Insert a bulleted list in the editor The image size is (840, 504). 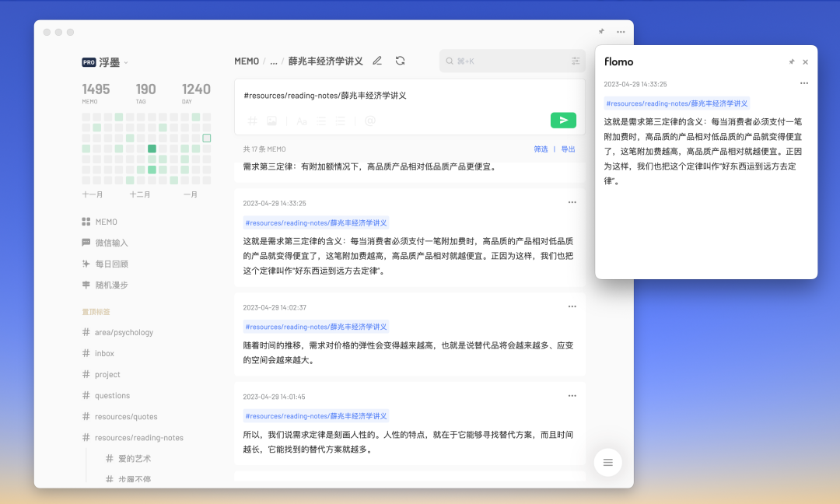[321, 121]
